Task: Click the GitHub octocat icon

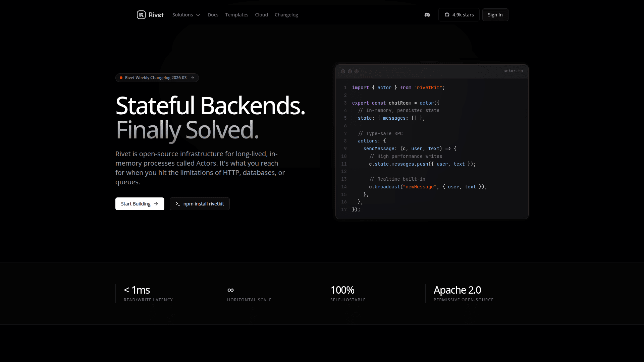Action: click(447, 15)
